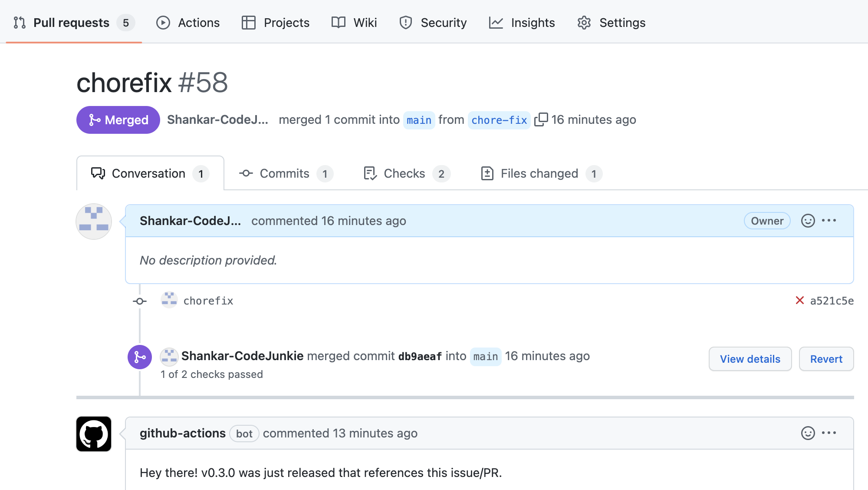This screenshot has height=490, width=868.
Task: Open the Security shield icon
Action: pyautogui.click(x=405, y=23)
